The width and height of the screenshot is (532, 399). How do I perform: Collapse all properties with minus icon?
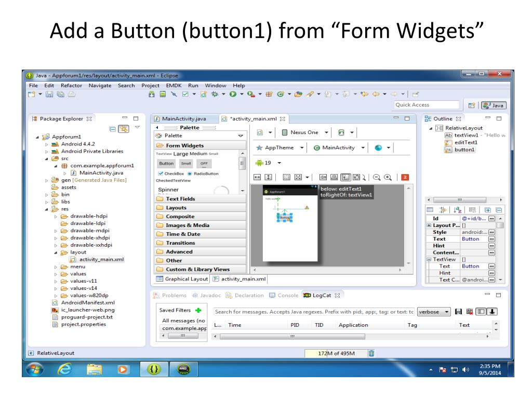pyautogui.click(x=499, y=210)
